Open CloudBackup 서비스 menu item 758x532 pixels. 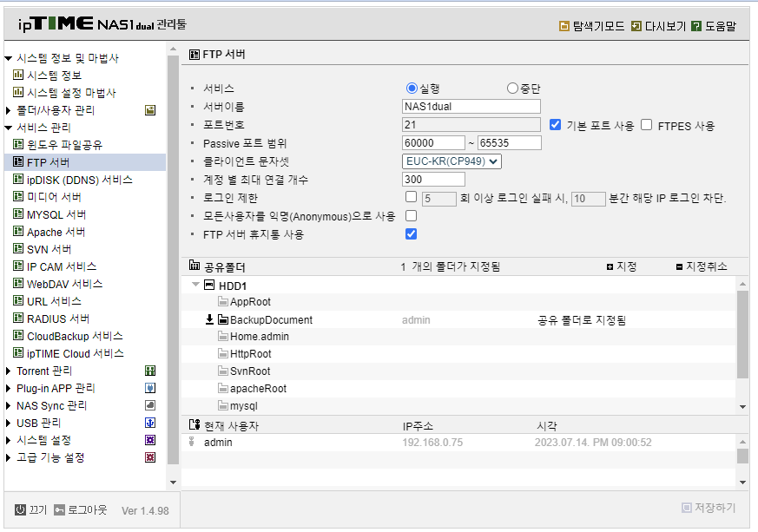pyautogui.click(x=75, y=336)
